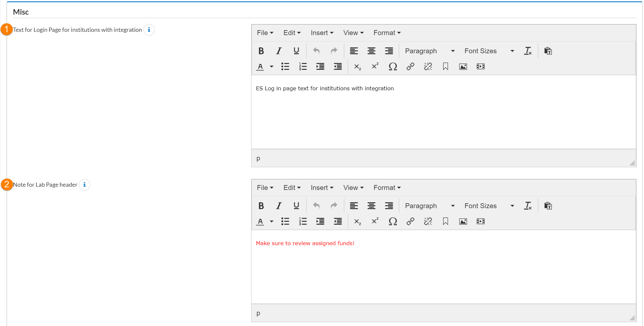Toggle Superscript in the Lab Page editor

coord(375,221)
